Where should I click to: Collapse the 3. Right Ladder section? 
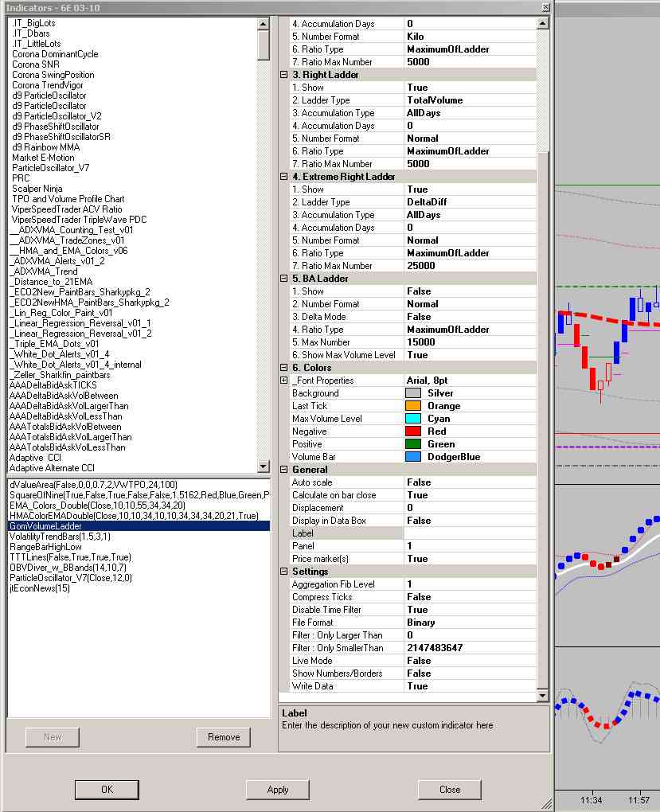284,75
